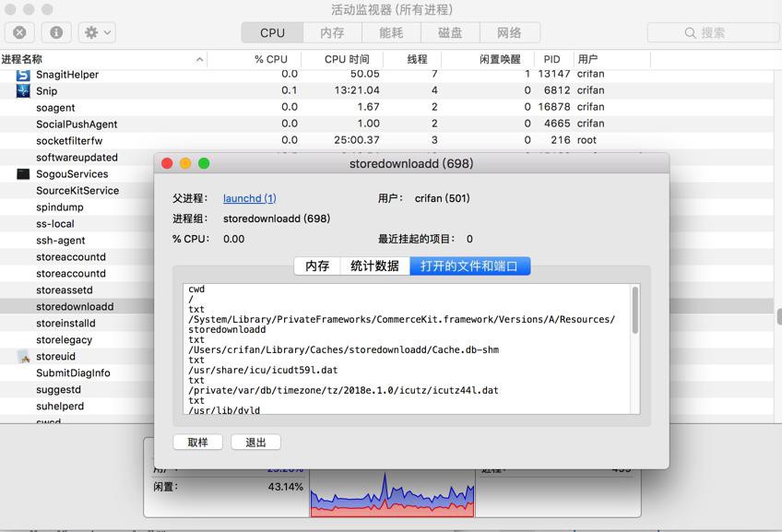
Task: Switch to the 能耗 tab
Action: coord(391,33)
